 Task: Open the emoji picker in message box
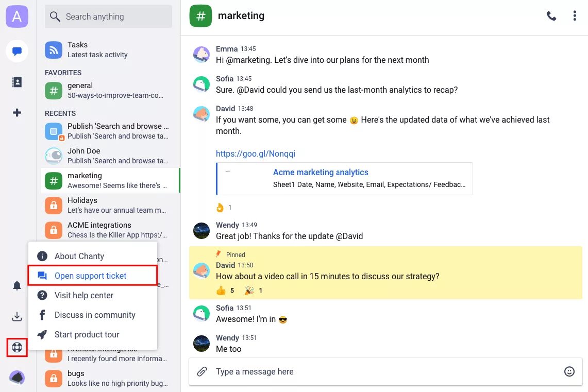pyautogui.click(x=569, y=371)
